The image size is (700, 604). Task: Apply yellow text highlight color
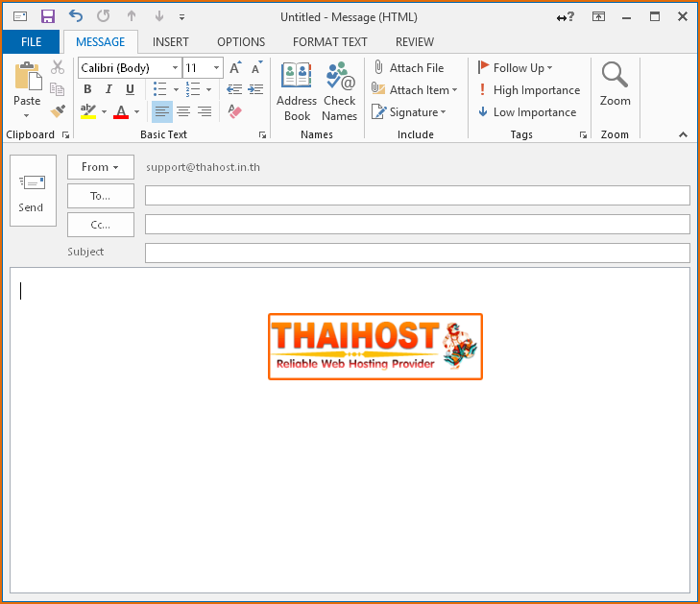[88, 111]
